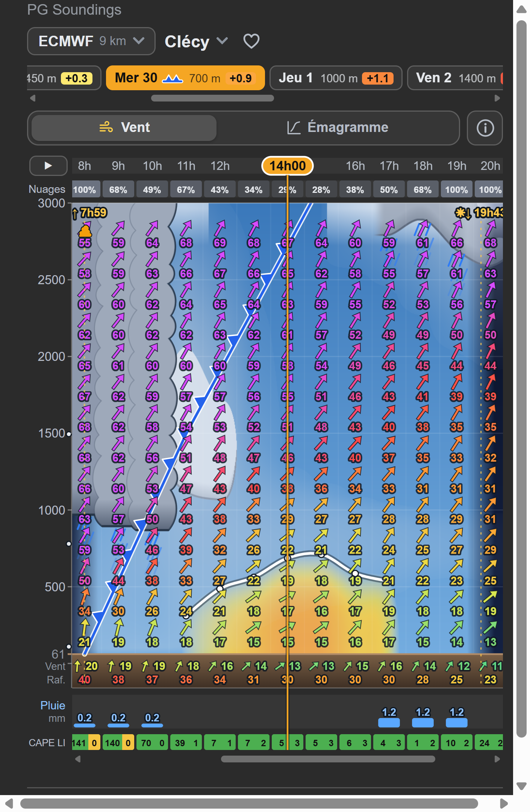This screenshot has width=530, height=812.
Task: Jump to the 8h time column
Action: click(x=85, y=166)
